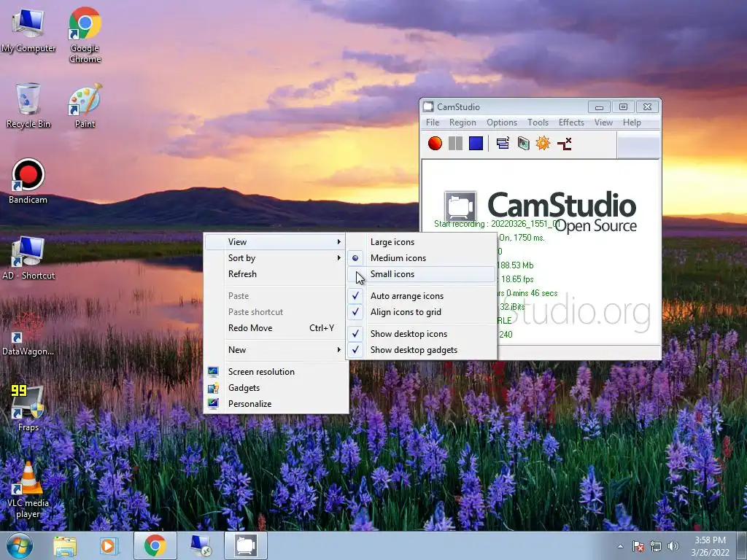Viewport: 747px width, 560px height.
Task: Open Screen Annotations sun icon in CamStudio
Action: [x=543, y=144]
